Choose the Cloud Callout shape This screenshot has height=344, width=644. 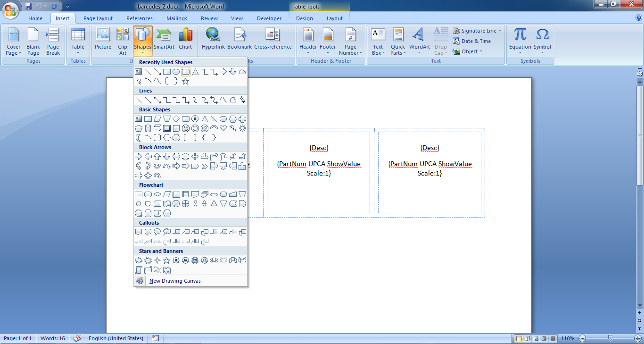(167, 232)
